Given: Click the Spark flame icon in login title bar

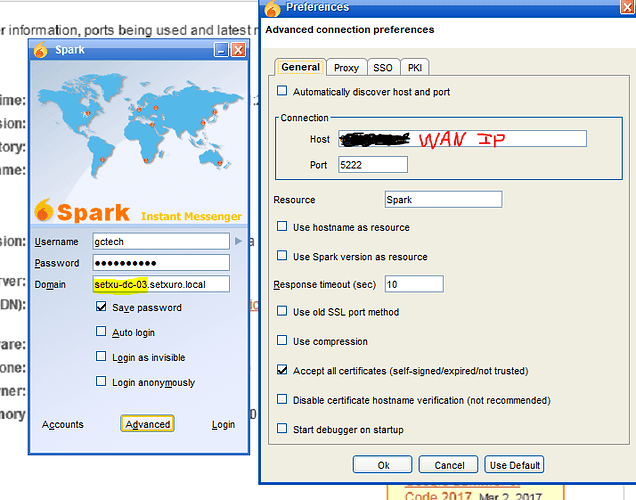Looking at the screenshot, I should 41,50.
